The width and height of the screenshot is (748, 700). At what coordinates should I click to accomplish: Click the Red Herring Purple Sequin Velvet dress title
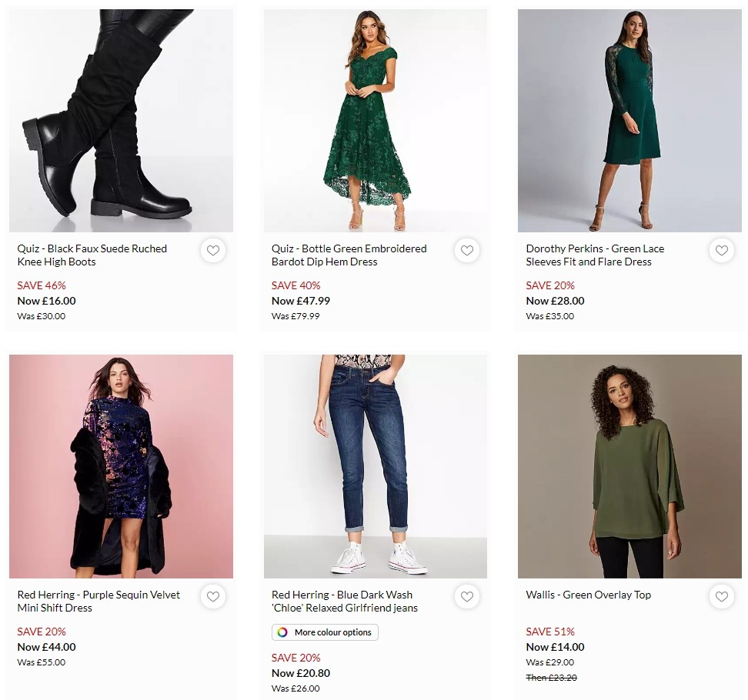point(99,602)
